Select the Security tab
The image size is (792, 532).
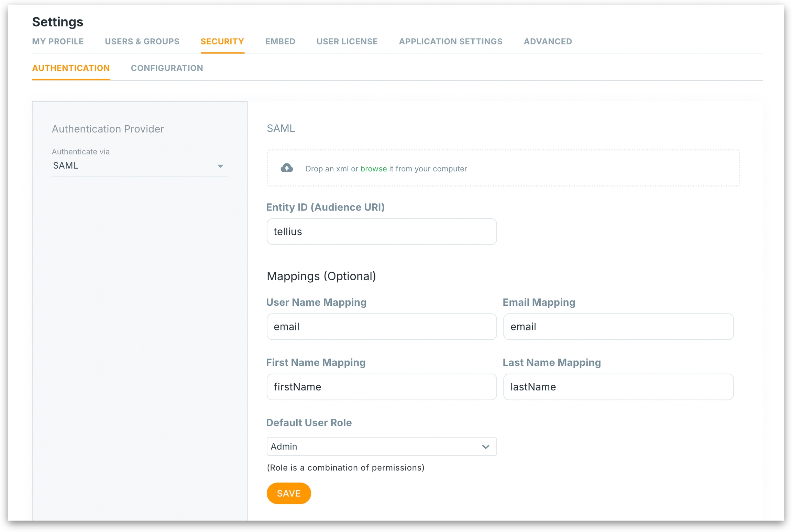click(x=222, y=42)
